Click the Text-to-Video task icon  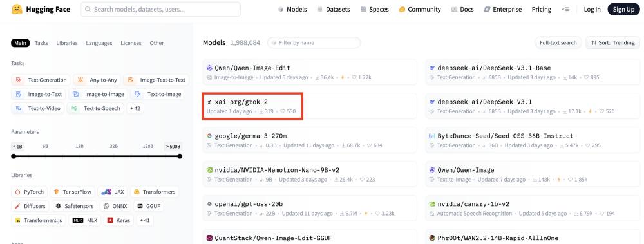pos(19,108)
